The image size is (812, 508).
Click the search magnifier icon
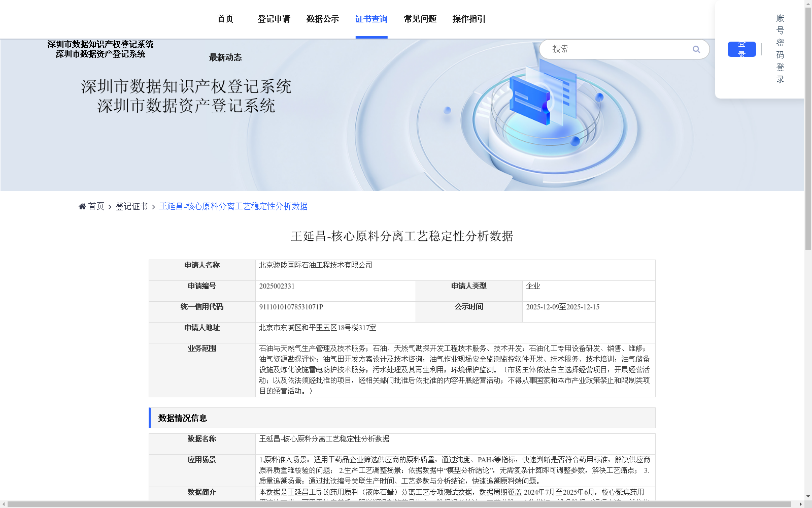(696, 49)
